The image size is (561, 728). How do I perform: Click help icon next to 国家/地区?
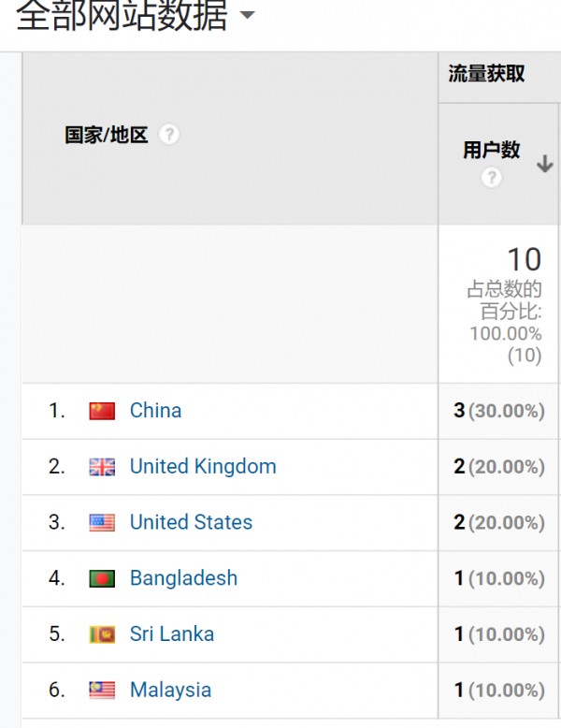[168, 135]
